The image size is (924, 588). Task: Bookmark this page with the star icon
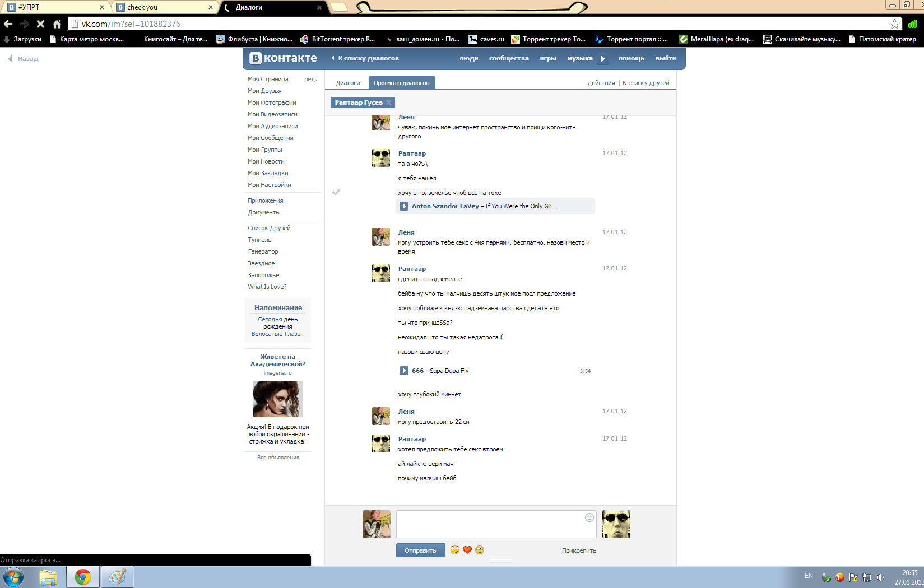[894, 24]
